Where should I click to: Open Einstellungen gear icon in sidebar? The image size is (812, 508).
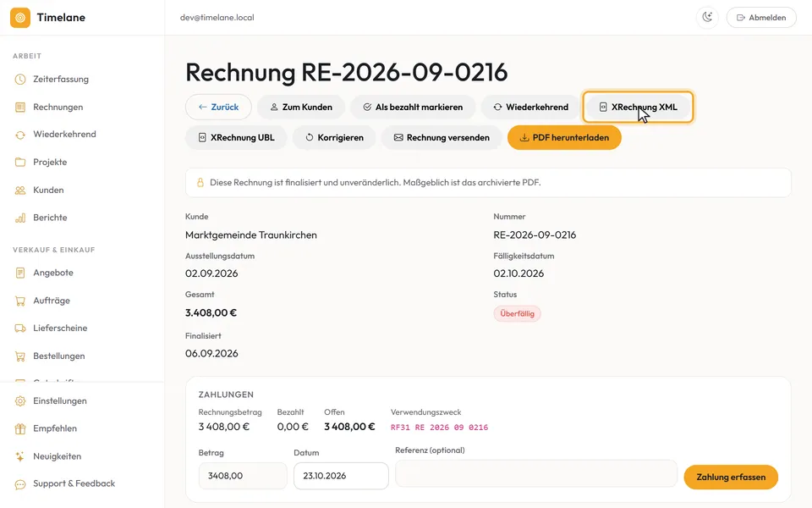tap(20, 401)
